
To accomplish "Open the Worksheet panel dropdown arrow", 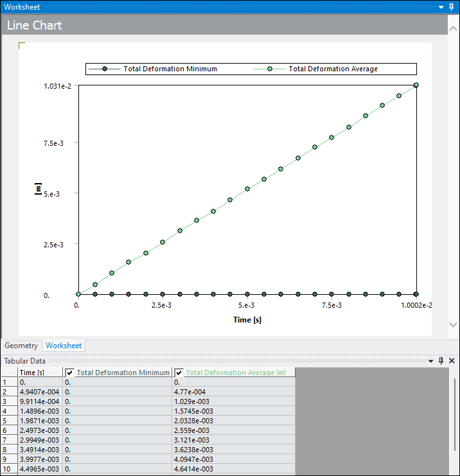I will [x=441, y=7].
